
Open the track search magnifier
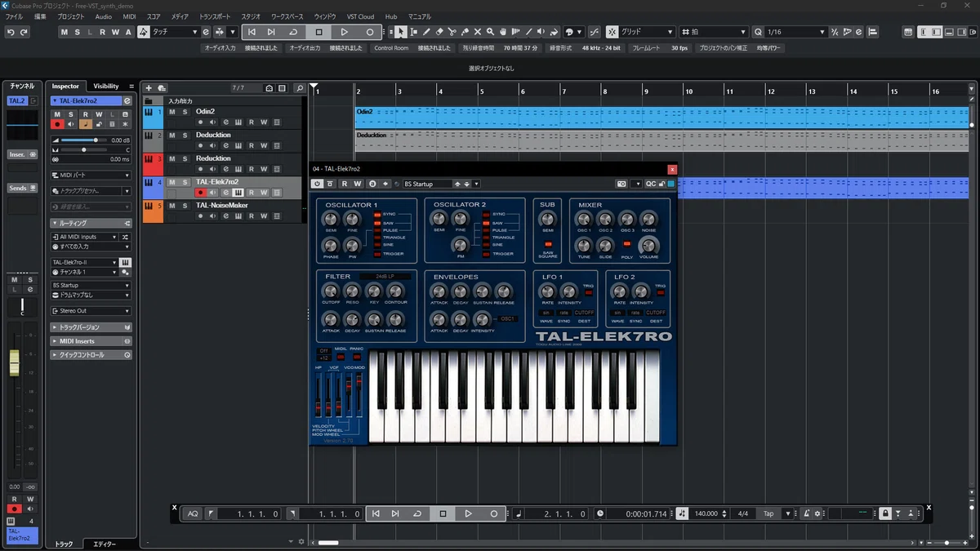pos(299,88)
